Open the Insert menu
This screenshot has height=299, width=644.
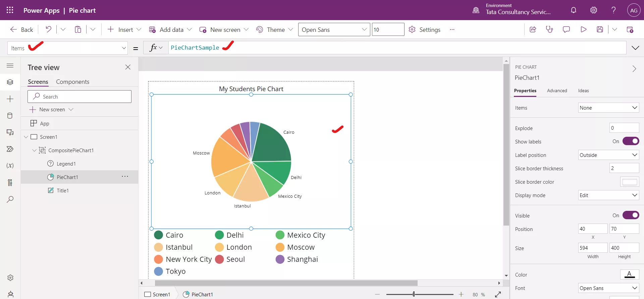click(x=124, y=29)
